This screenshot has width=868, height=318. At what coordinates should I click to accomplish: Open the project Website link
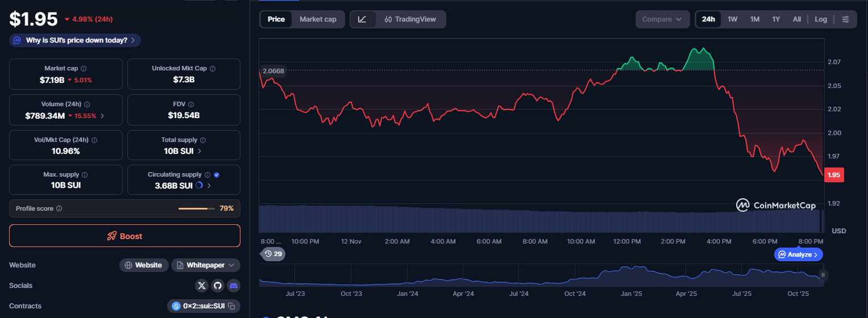pos(144,265)
